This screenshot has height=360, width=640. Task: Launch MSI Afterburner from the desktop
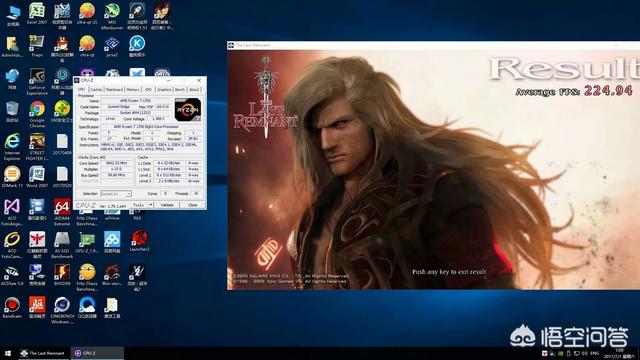pyautogui.click(x=112, y=16)
